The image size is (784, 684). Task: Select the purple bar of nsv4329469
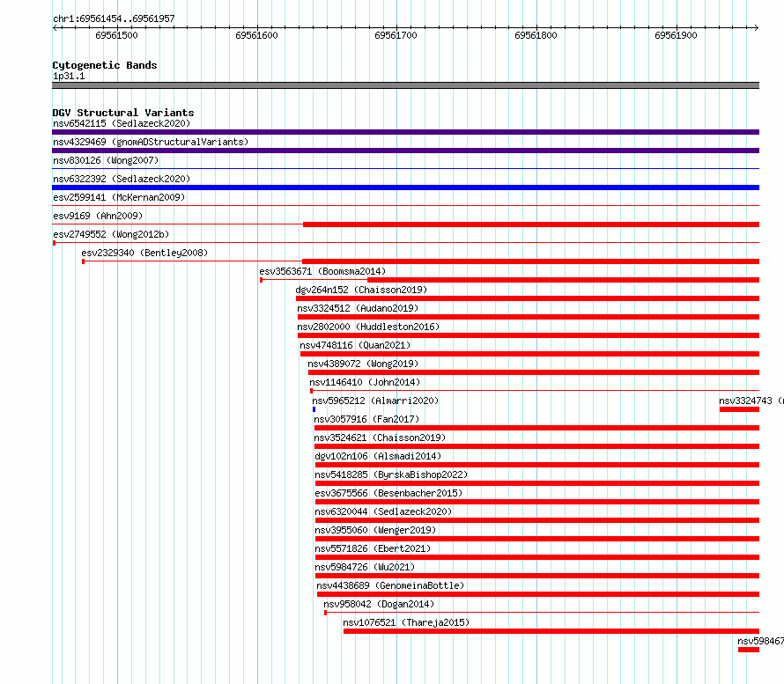coord(405,151)
